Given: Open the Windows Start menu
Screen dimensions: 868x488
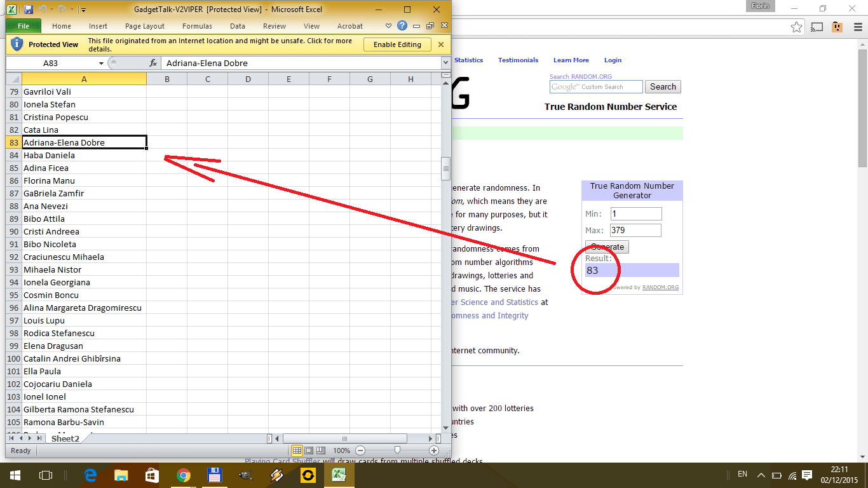Looking at the screenshot, I should (x=15, y=475).
